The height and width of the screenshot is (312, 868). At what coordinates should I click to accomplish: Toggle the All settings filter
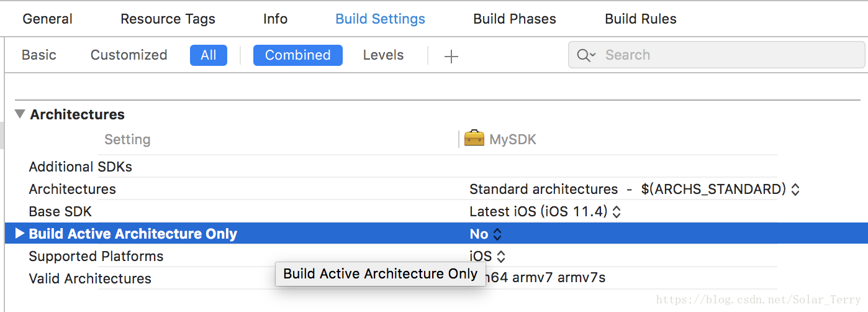click(209, 55)
